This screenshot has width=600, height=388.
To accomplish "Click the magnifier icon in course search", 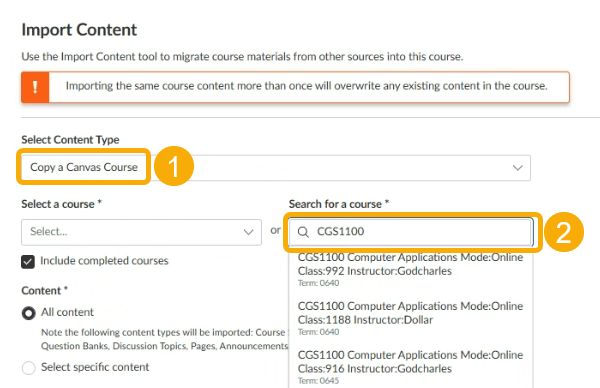I will click(x=303, y=232).
